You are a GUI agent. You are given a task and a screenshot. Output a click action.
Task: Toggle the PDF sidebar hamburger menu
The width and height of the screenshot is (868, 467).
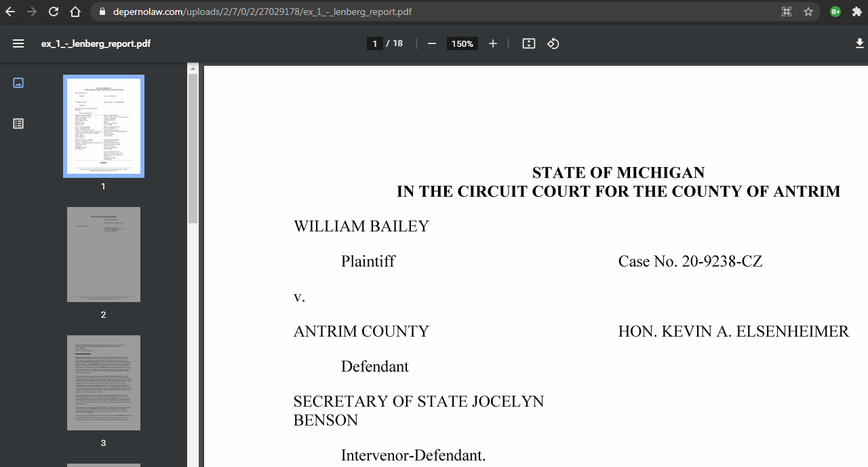tap(18, 43)
